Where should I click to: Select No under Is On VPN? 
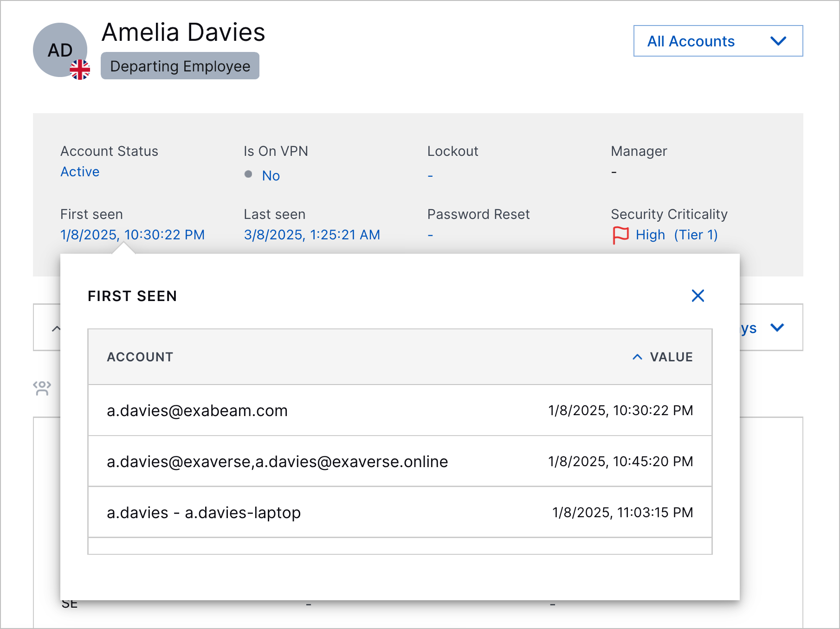271,175
